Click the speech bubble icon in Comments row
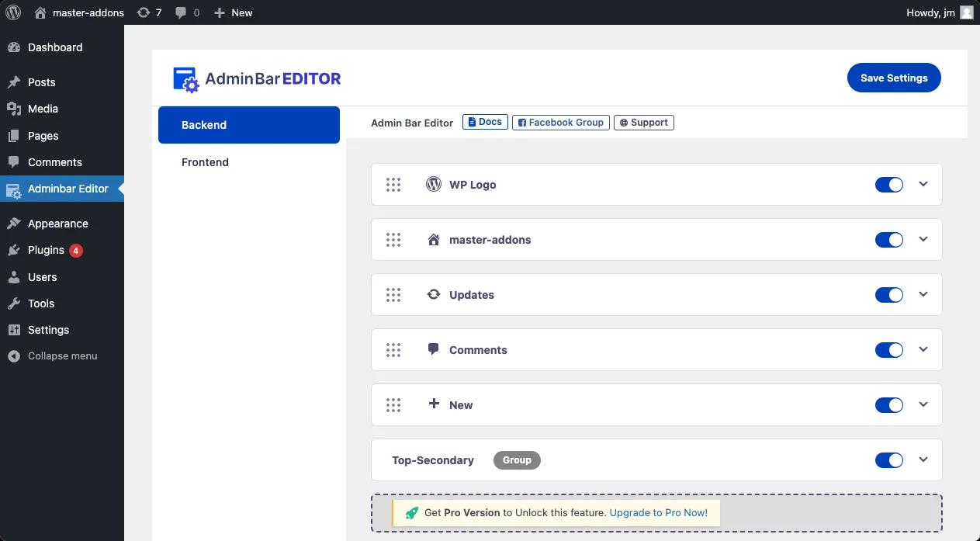This screenshot has width=980, height=541. pyautogui.click(x=433, y=349)
